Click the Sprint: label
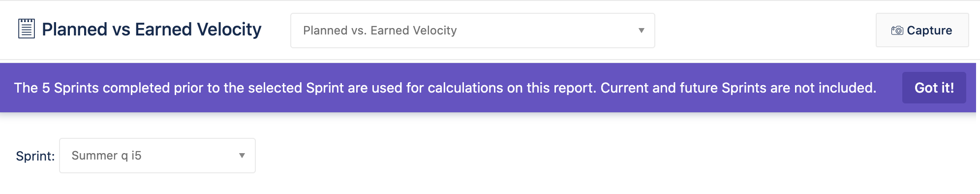This screenshot has height=194, width=980. 35,156
